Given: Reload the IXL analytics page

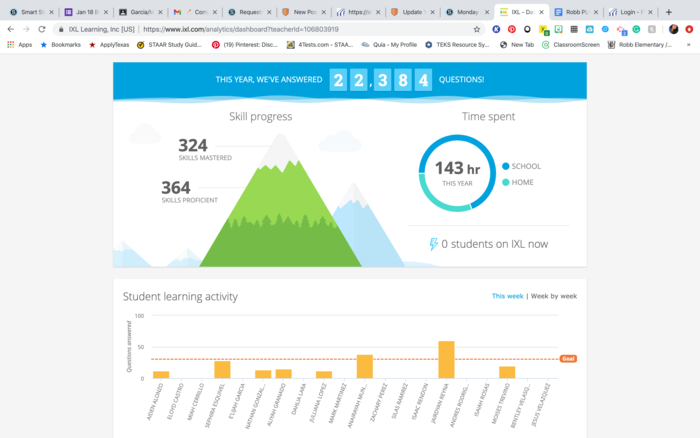Looking at the screenshot, I should point(39,29).
